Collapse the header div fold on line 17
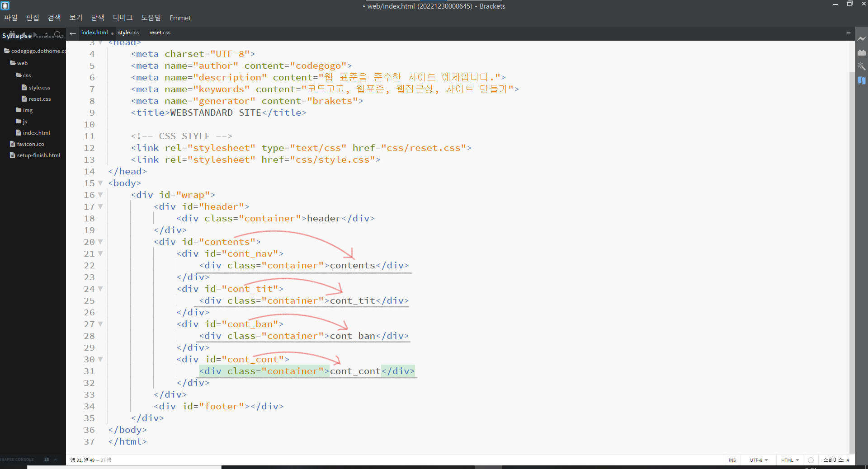Screen dimensions: 868x469 (100, 206)
